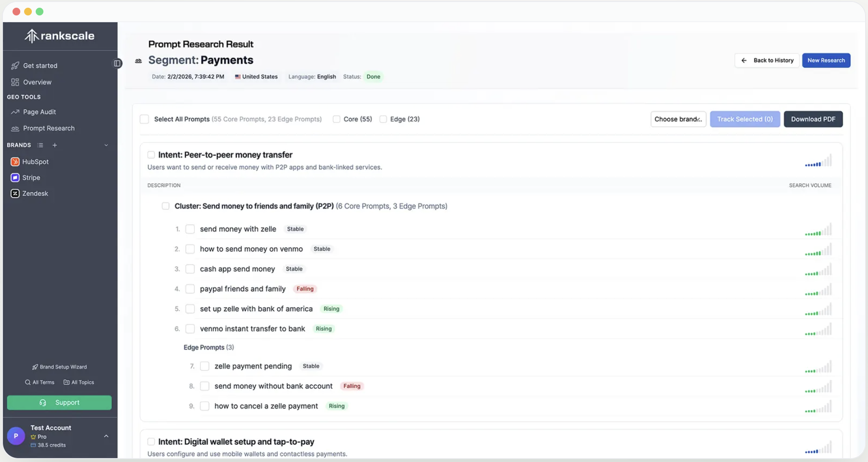Check the how to cancel a zelle payment prompt

tap(204, 406)
